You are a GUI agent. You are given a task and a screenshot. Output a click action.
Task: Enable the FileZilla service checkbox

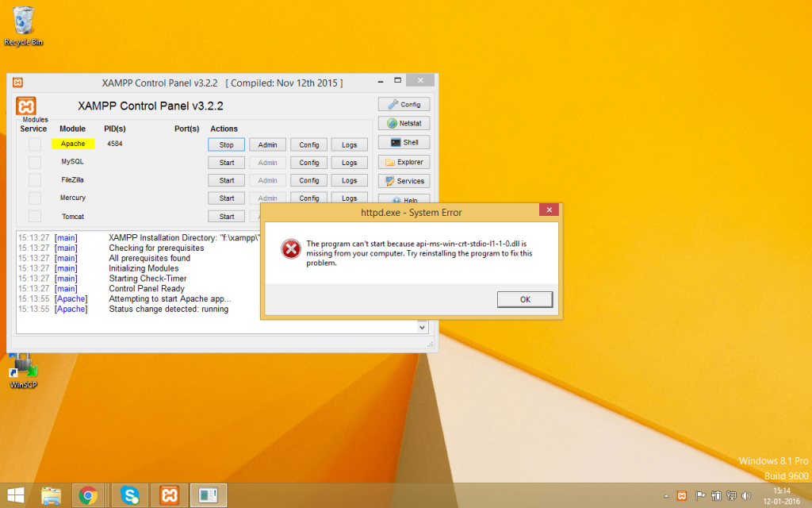click(x=33, y=180)
